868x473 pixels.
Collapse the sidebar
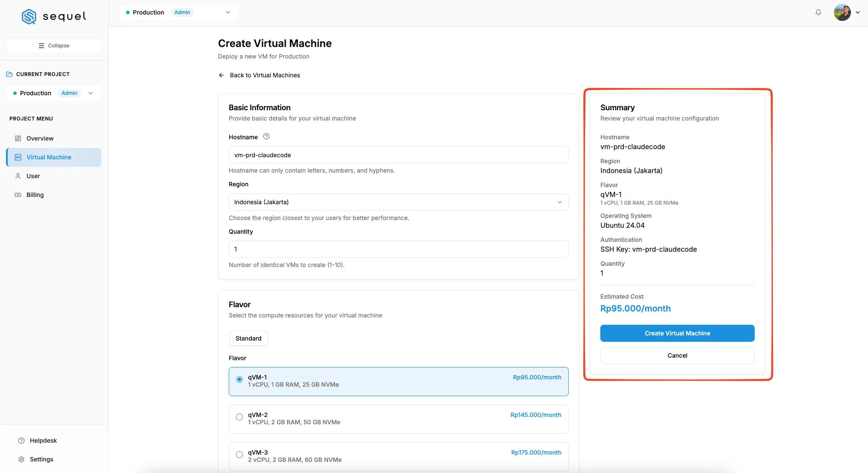point(54,46)
